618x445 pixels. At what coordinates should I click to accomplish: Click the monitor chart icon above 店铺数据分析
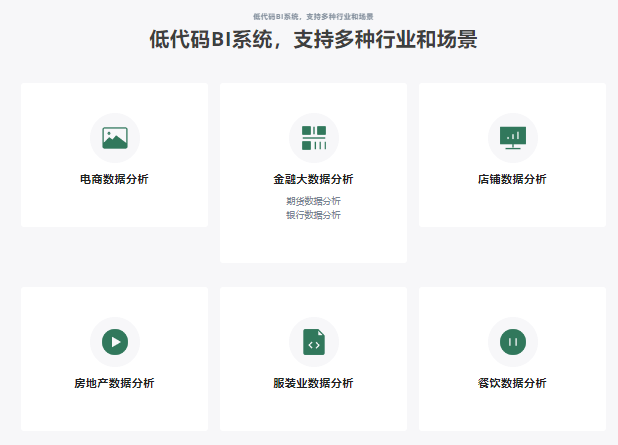tap(513, 138)
